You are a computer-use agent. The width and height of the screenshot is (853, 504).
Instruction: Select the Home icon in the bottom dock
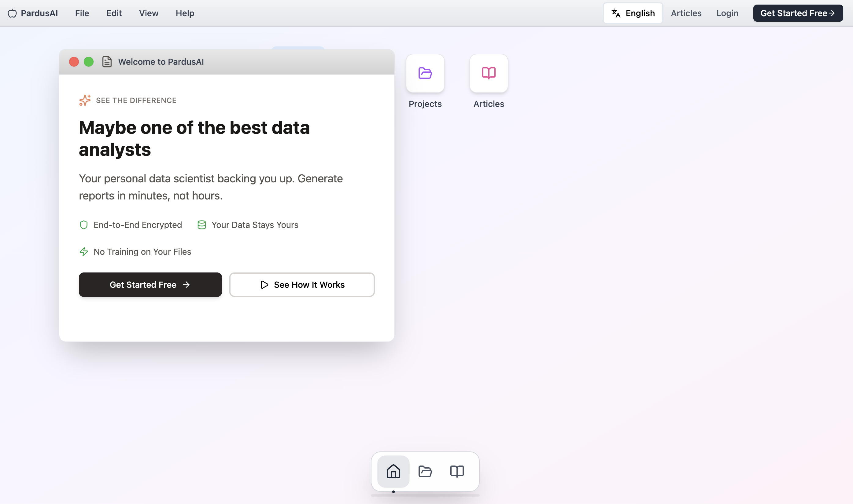click(393, 471)
